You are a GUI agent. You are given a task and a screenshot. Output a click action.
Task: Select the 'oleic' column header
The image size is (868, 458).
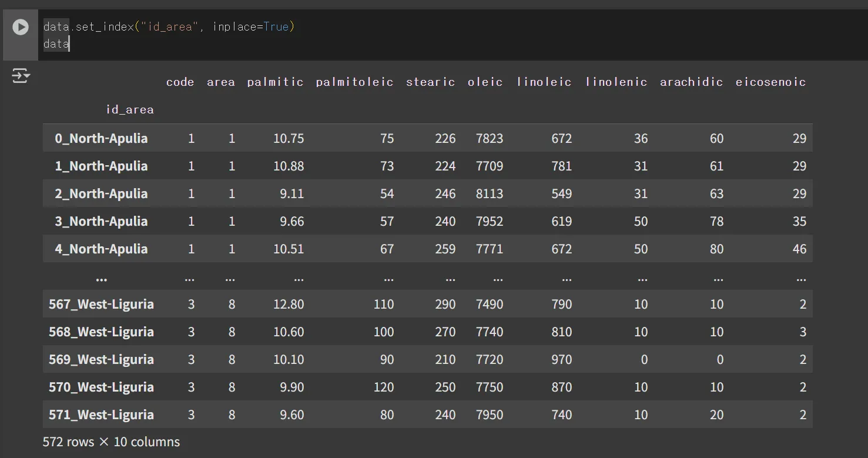(x=485, y=82)
